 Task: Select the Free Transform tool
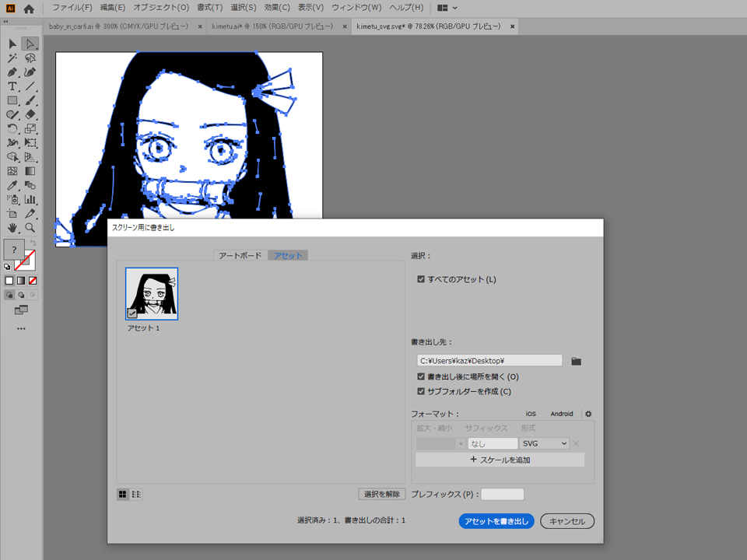[x=30, y=143]
